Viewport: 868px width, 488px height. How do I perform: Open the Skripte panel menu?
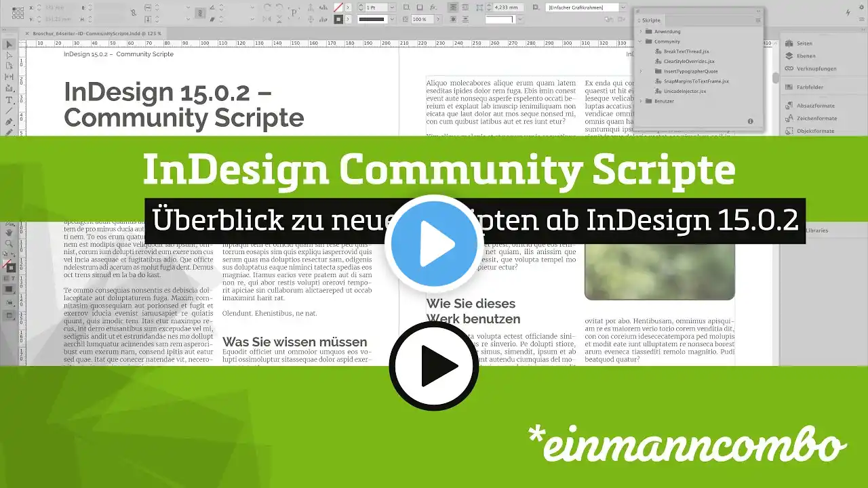tap(757, 20)
